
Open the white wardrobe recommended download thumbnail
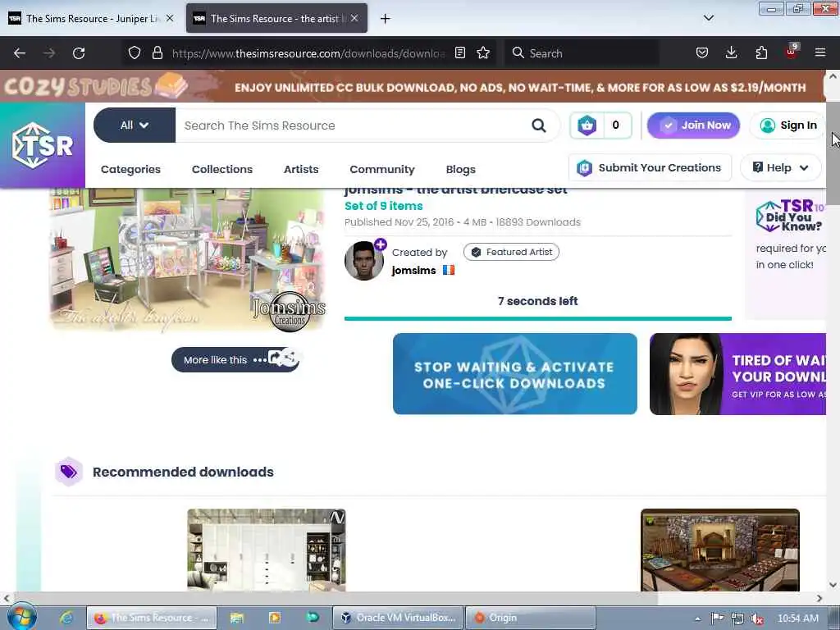tap(267, 550)
